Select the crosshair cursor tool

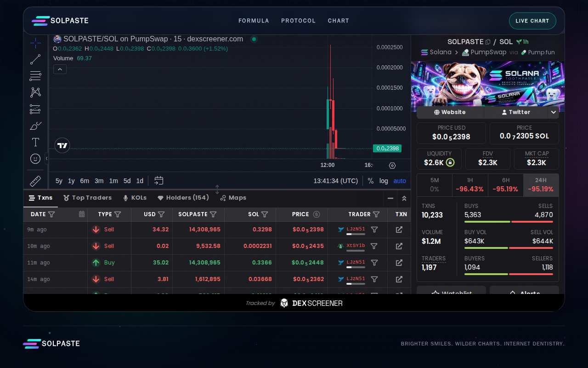point(35,43)
